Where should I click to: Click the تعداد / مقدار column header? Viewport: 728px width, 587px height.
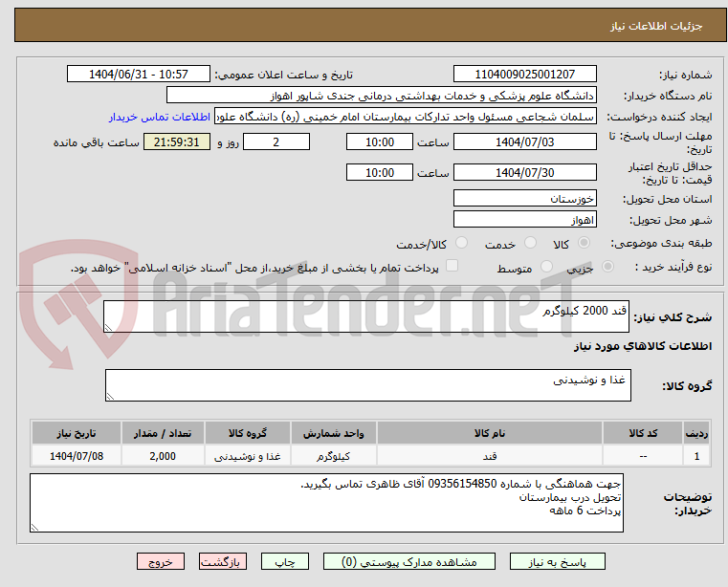pyautogui.click(x=163, y=433)
